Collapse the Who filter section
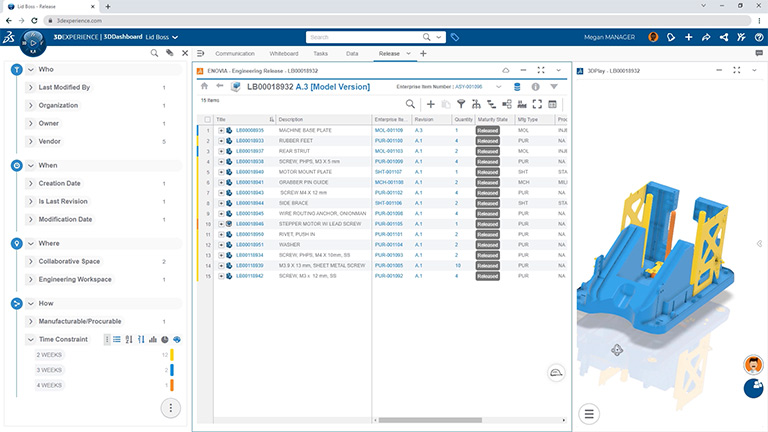The width and height of the screenshot is (768, 432). 31,70
